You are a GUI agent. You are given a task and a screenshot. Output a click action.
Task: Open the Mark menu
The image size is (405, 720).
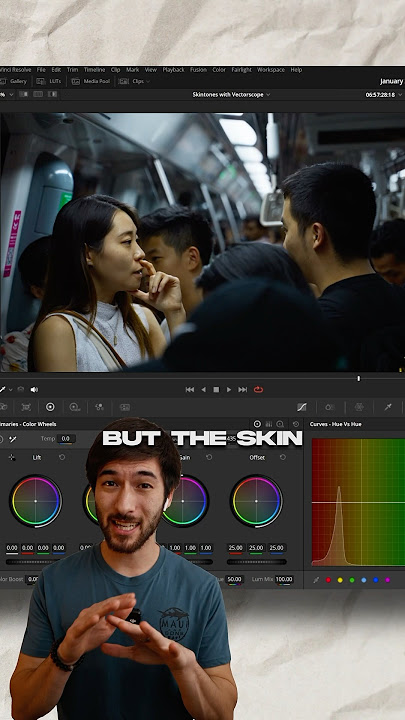[x=132, y=70]
